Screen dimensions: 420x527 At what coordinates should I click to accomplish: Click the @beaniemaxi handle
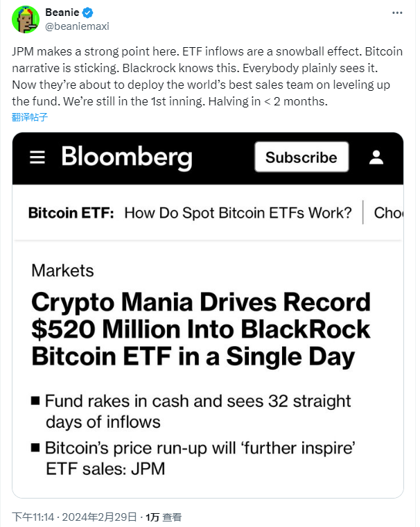point(77,26)
